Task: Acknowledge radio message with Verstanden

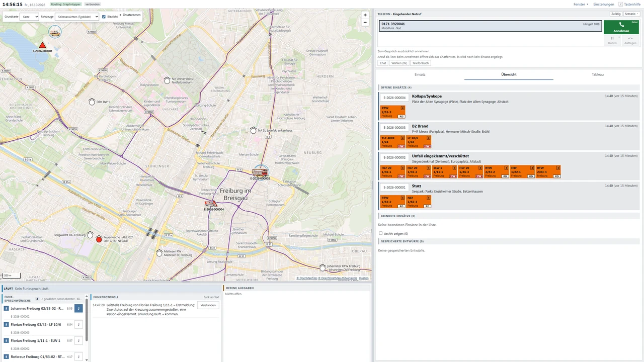Action: (x=208, y=305)
